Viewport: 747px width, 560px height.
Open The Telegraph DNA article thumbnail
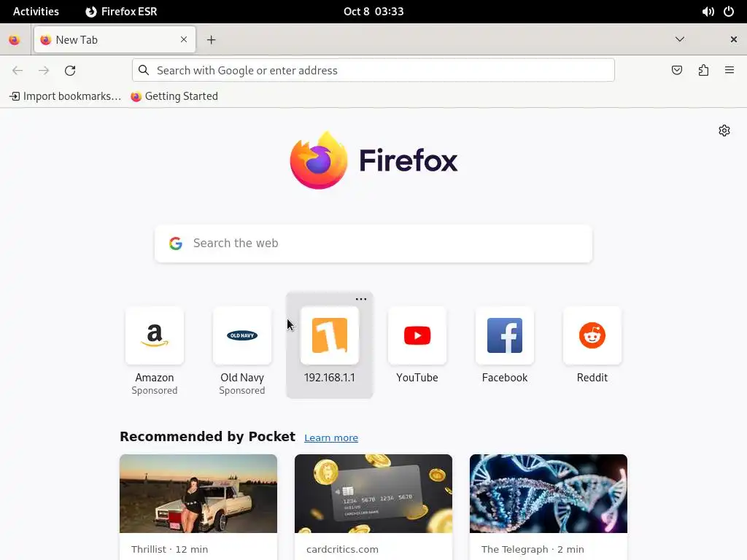(x=549, y=494)
